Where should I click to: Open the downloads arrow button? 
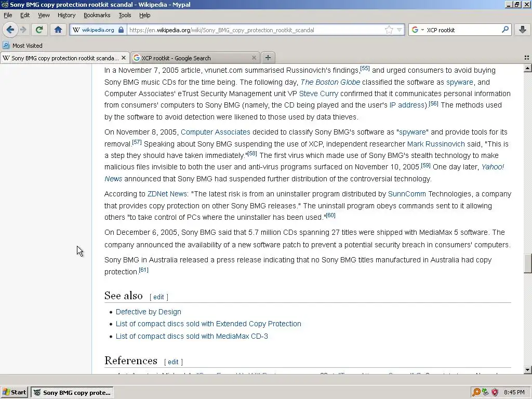click(523, 30)
